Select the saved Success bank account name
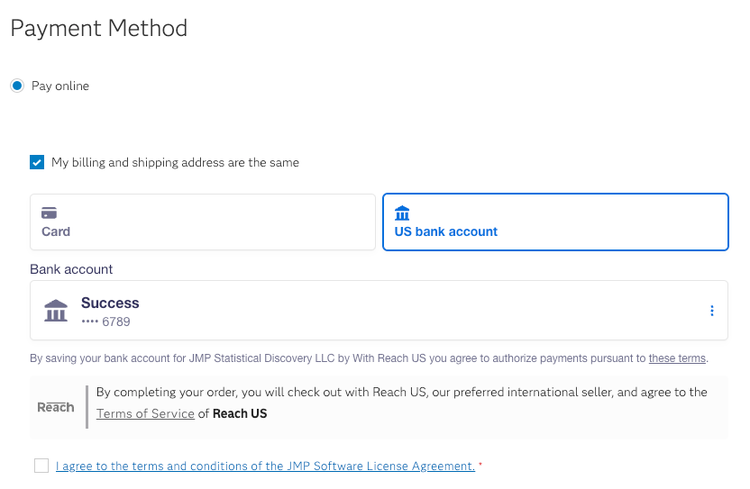 (110, 303)
